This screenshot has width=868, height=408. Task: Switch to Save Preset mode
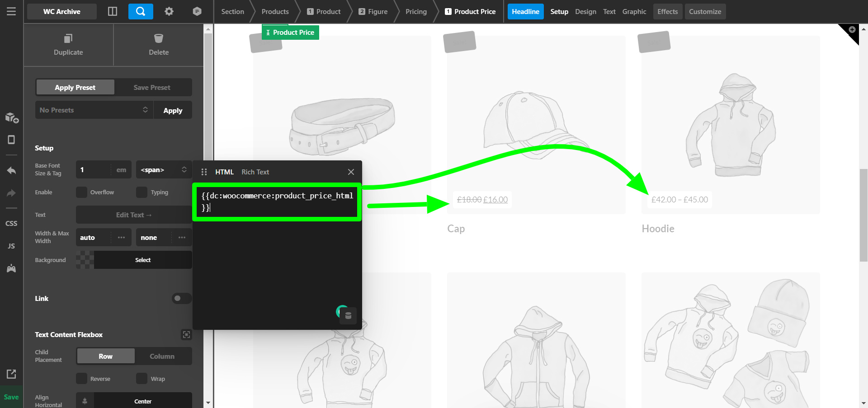152,87
